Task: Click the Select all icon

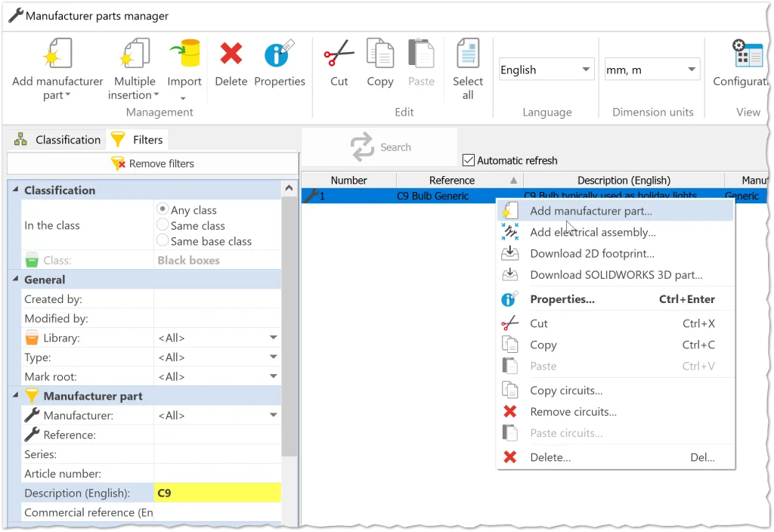Action: (x=468, y=56)
